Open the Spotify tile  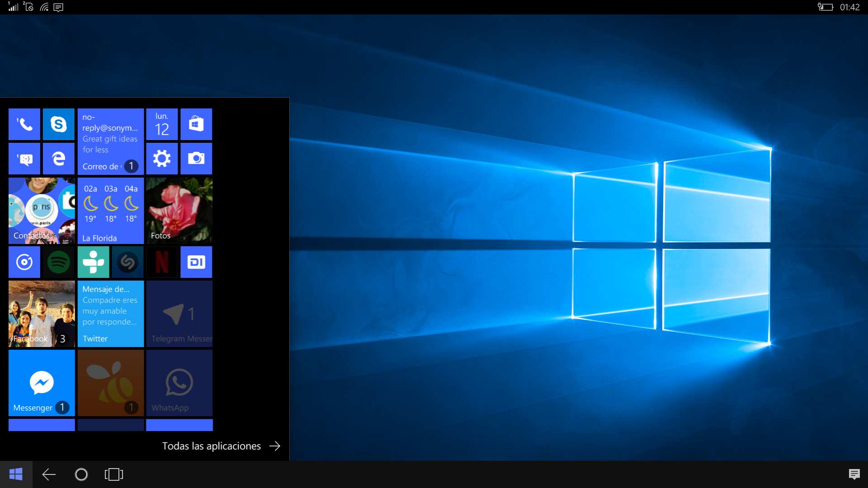tap(59, 262)
